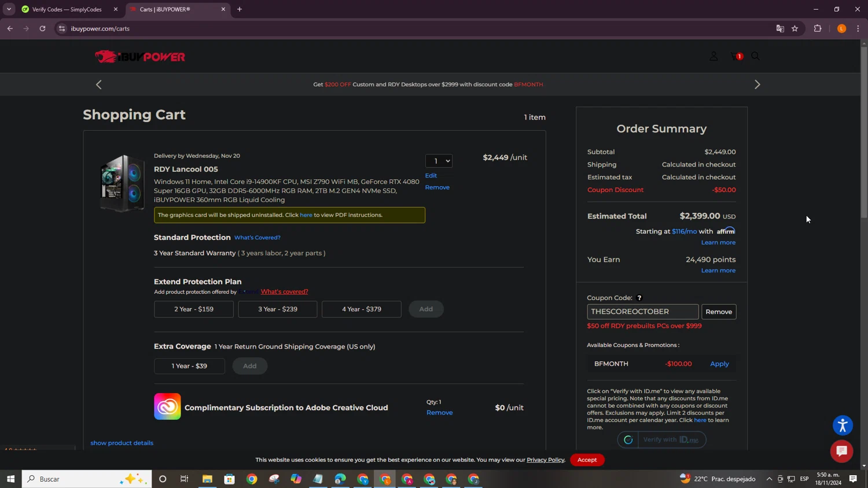
Task: Open Affirm Learn more link
Action: coord(718,242)
